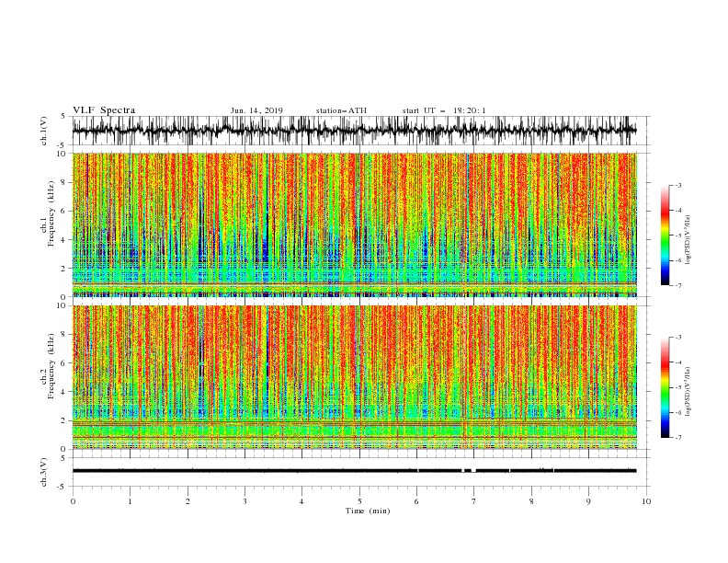
Task: Click the "station=ATH" label
Action: click(341, 110)
